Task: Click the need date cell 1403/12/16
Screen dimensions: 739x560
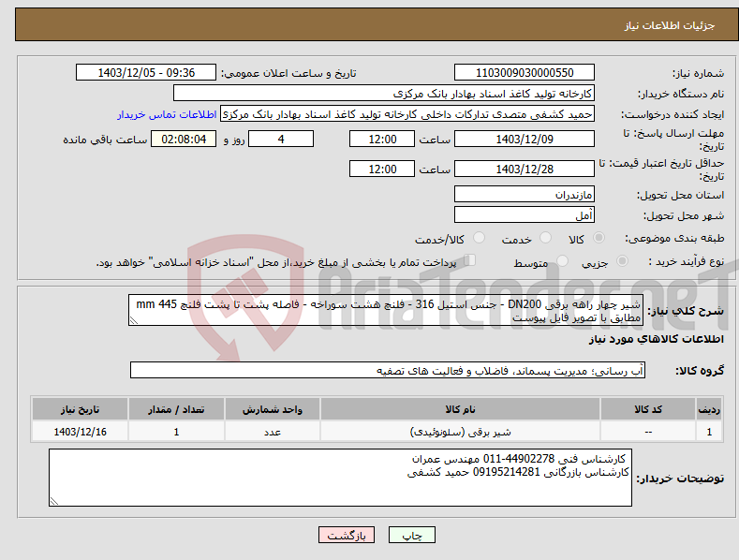Action: click(81, 432)
